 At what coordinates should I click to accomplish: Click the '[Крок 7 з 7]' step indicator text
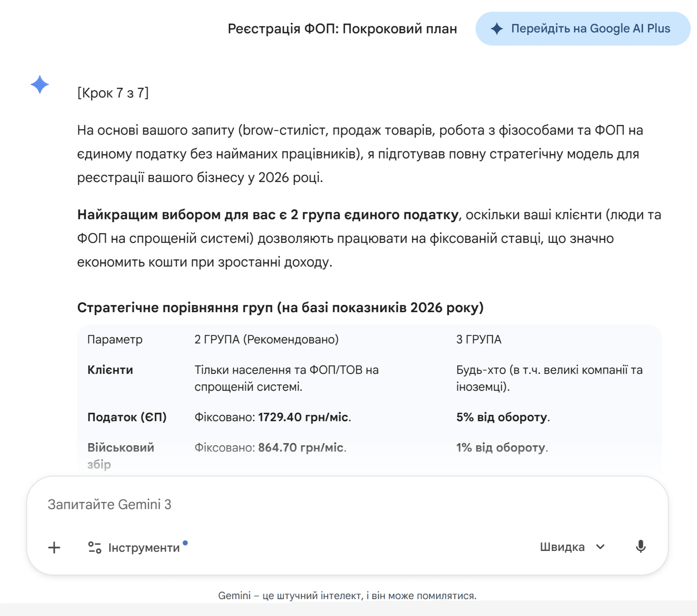click(x=113, y=93)
